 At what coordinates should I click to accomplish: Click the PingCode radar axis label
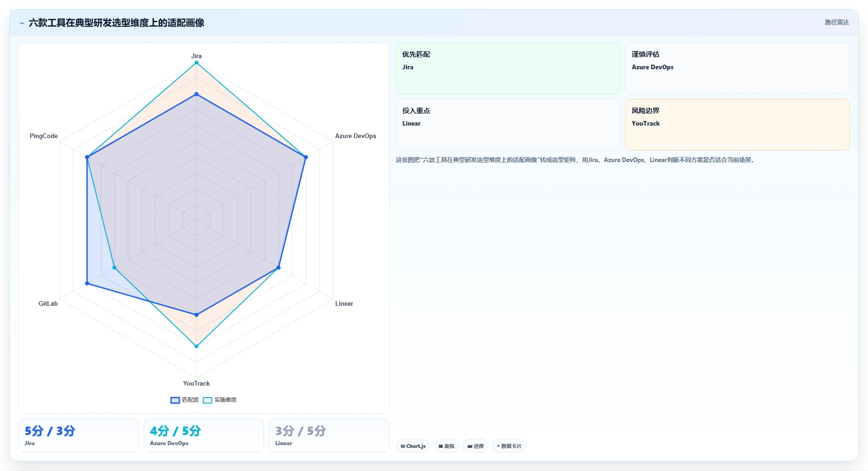(x=43, y=136)
